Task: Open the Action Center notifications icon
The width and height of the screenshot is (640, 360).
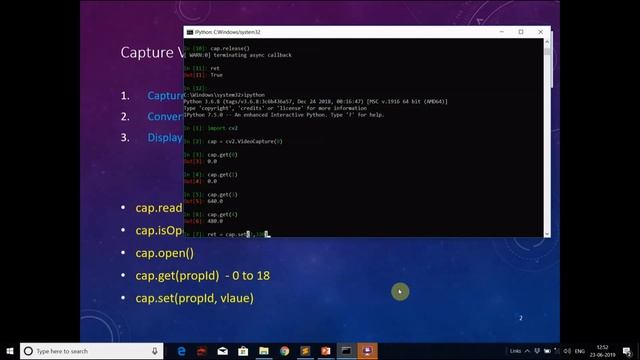Action: point(627,351)
